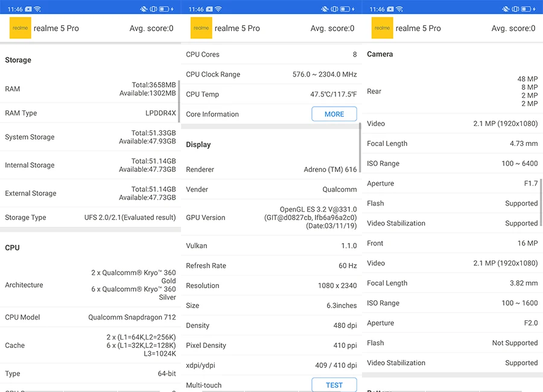Screen dimensions: 543x392
Task: Select 'Qualcomm Snapdragon 712' CPU model
Action: [x=132, y=317]
